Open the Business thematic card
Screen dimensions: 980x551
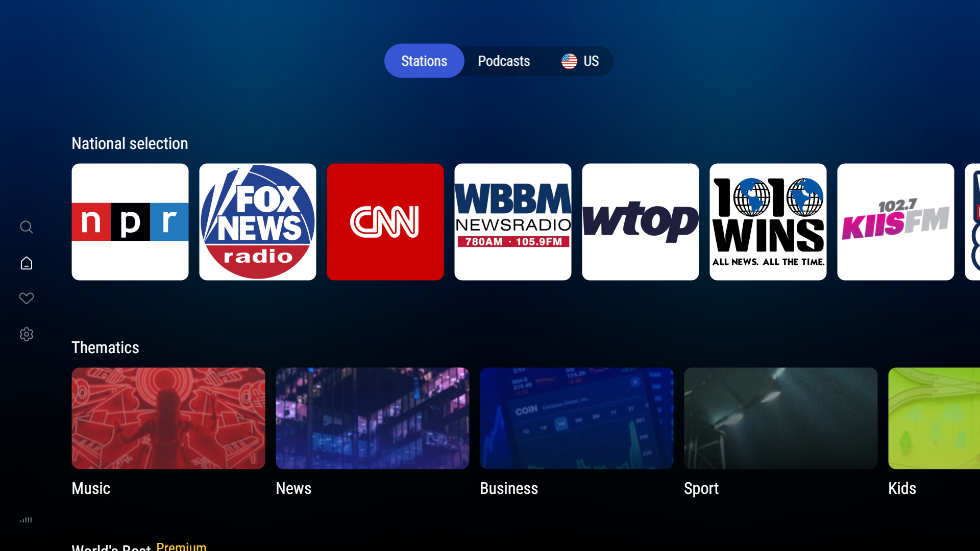coord(577,418)
